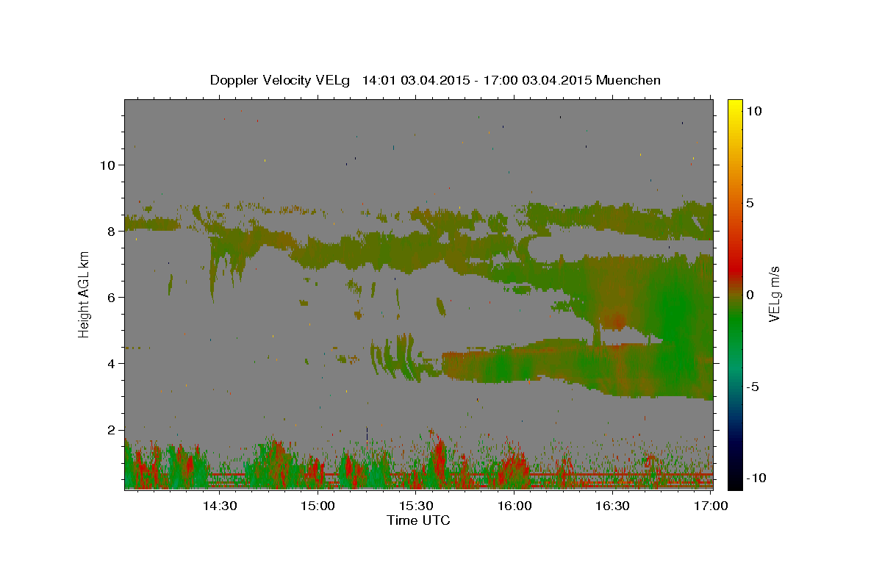The image size is (882, 588).
Task: Select the '15:30' time axis label
Action: tap(416, 506)
